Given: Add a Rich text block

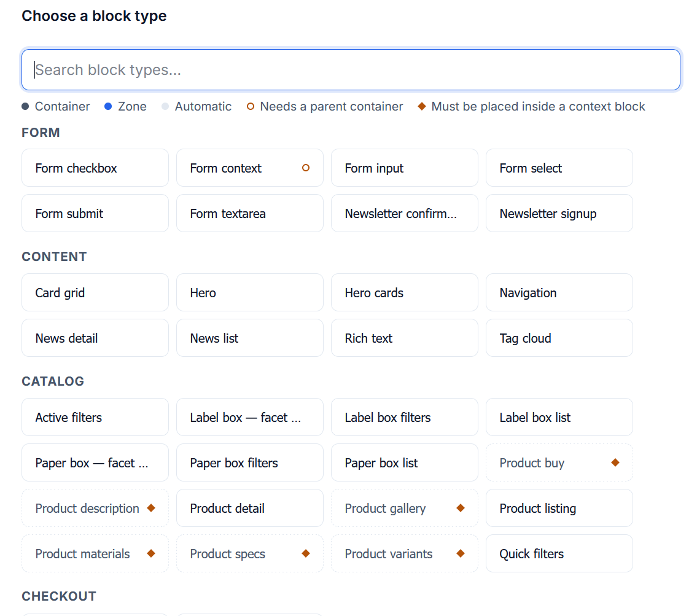Looking at the screenshot, I should 405,338.
